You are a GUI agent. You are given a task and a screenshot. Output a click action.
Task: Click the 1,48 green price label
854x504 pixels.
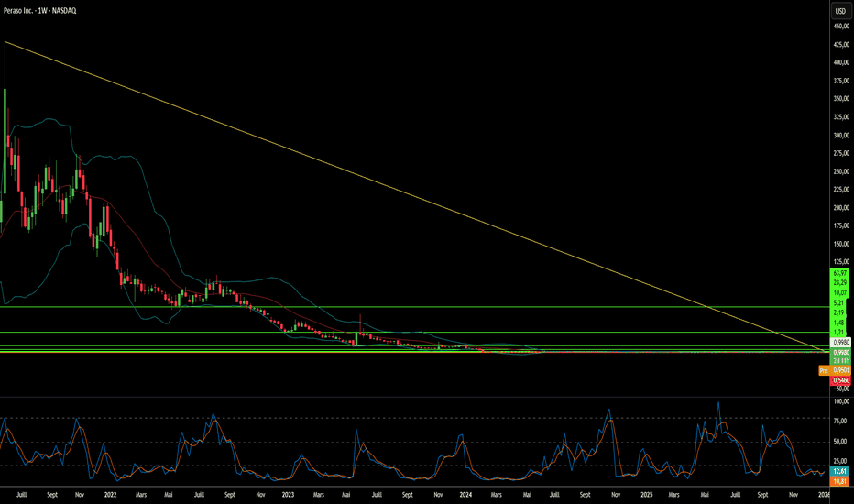838,322
